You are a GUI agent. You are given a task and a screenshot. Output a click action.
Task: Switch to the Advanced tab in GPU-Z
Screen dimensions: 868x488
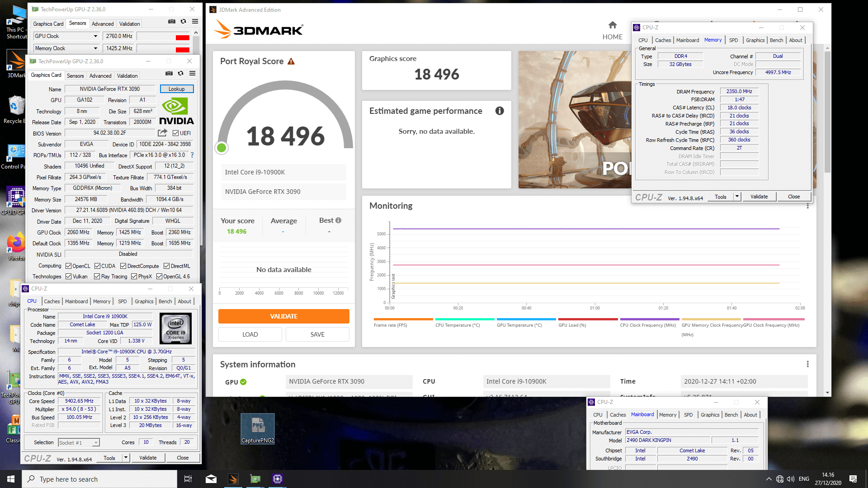pyautogui.click(x=100, y=76)
